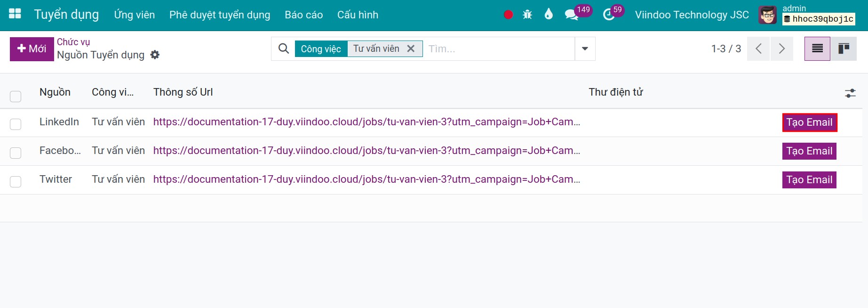Image resolution: width=868 pixels, height=308 pixels.
Task: Remove the Tư vấn viên filter facet
Action: (x=411, y=49)
